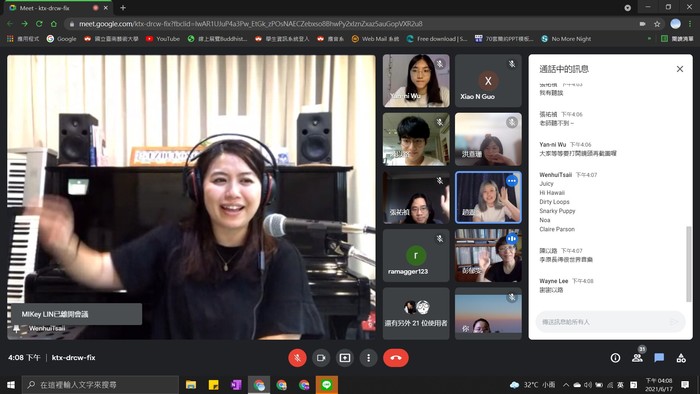Viewport: 700px width, 394px height.
Task: Open Google bookmark
Action: [x=62, y=39]
